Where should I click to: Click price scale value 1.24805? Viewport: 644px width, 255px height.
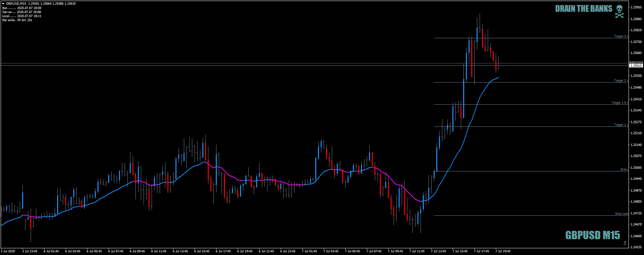pos(636,202)
